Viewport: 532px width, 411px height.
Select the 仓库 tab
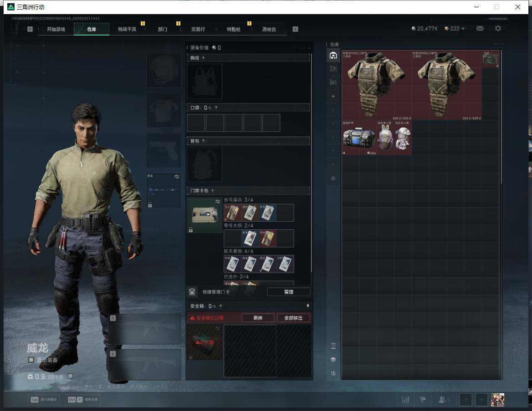[x=92, y=29]
